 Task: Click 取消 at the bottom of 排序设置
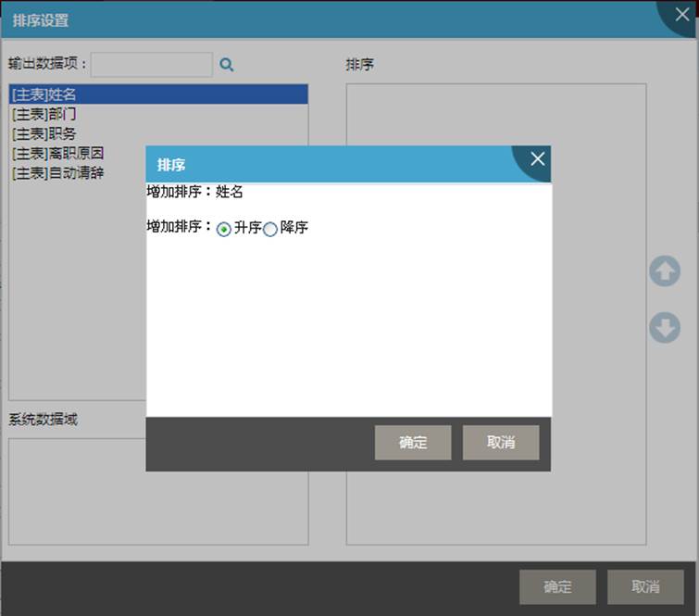pos(645,586)
